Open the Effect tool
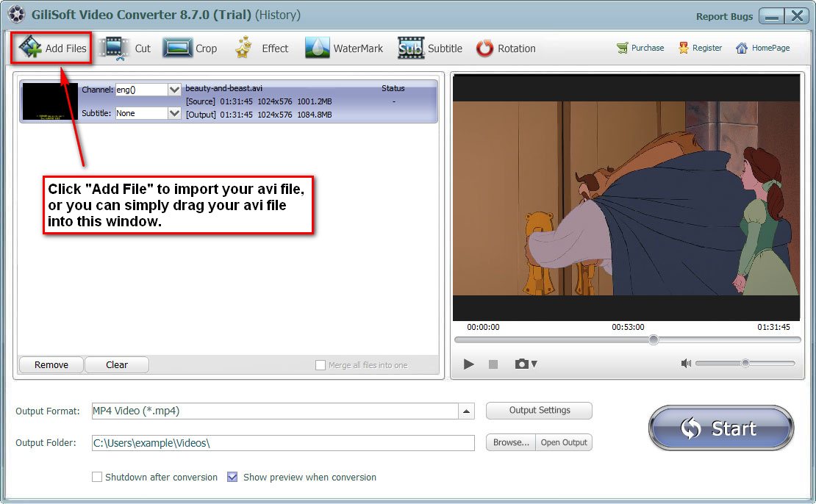Viewport: 816px width, 504px height. click(261, 48)
